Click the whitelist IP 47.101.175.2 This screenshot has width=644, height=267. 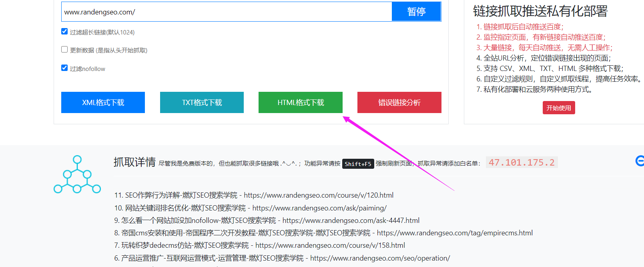522,162
